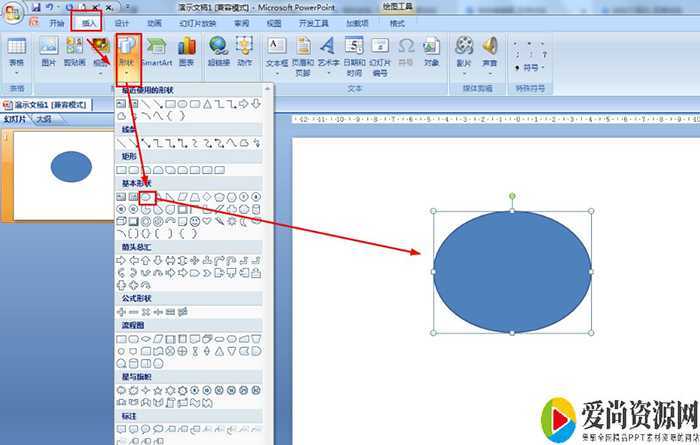
Task: Click the Office button
Action: pos(12,12)
